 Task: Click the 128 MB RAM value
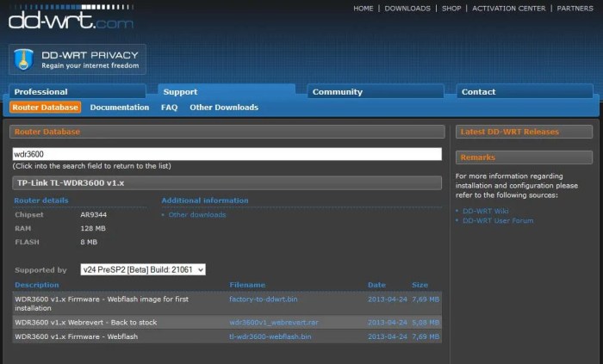(x=93, y=228)
